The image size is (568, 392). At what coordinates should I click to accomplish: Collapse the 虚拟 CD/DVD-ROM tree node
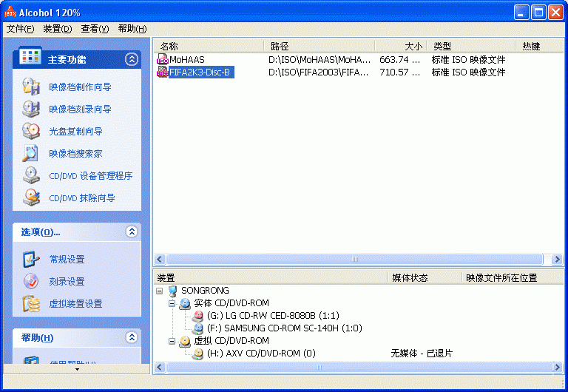click(172, 341)
